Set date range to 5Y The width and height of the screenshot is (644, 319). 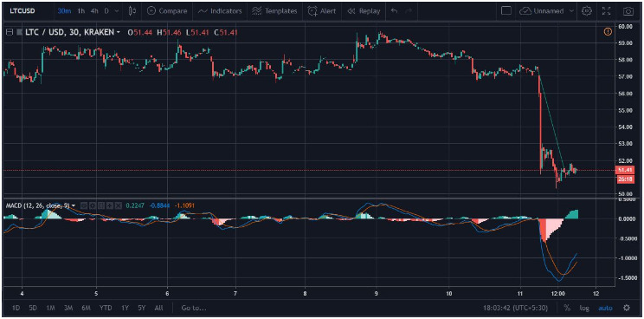[142, 308]
